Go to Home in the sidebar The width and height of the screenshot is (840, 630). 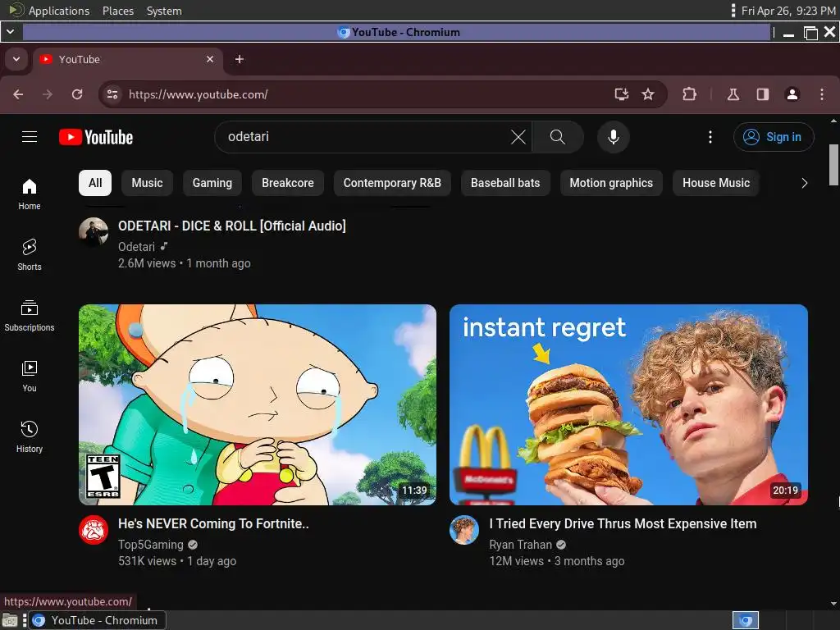(30, 194)
